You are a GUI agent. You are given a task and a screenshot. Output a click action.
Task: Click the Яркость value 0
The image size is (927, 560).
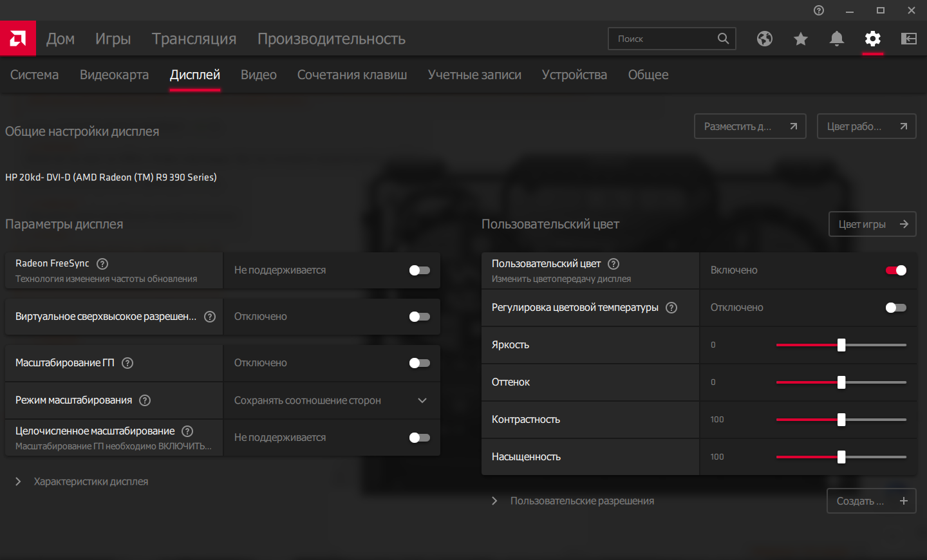click(x=713, y=345)
